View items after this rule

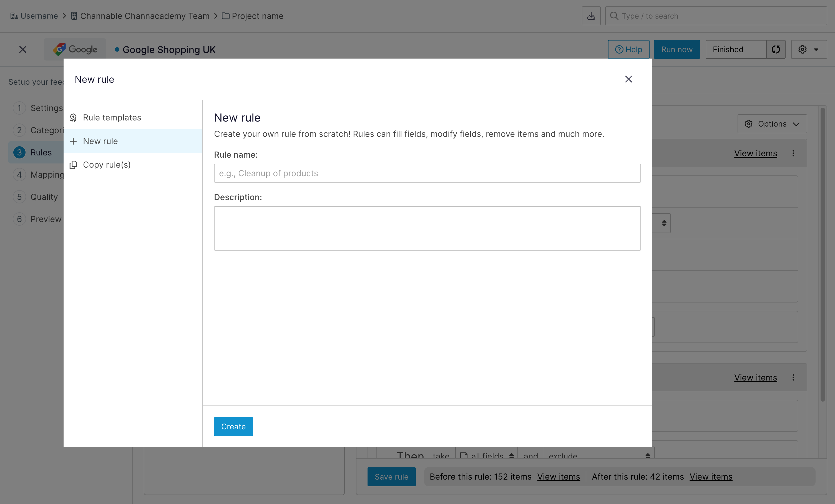pos(711,477)
